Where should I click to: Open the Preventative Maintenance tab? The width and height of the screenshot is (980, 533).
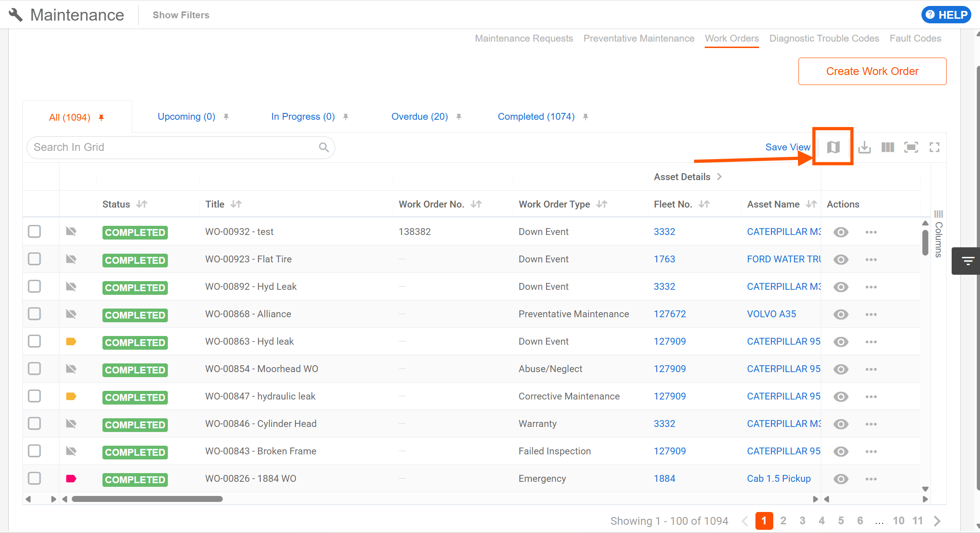pyautogui.click(x=638, y=38)
